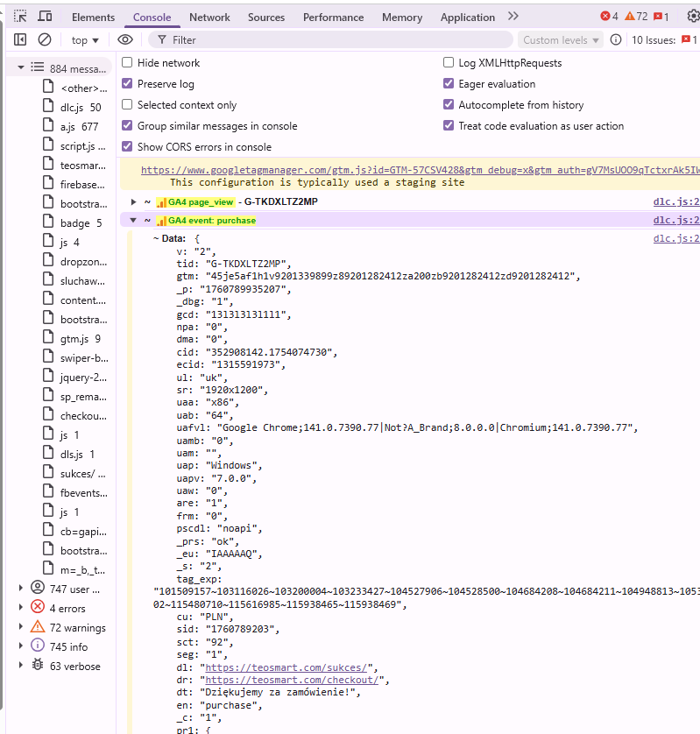Expand the 745 info group
The image size is (700, 734).
[21, 646]
